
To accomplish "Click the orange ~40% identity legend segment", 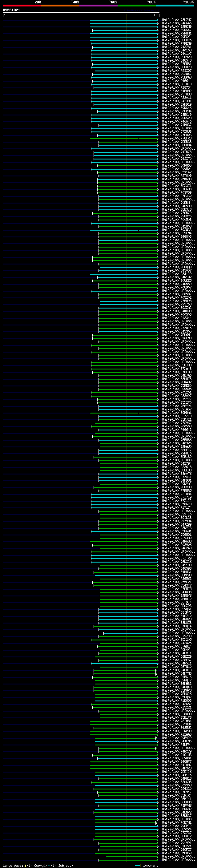I will (x=60, y=6).
